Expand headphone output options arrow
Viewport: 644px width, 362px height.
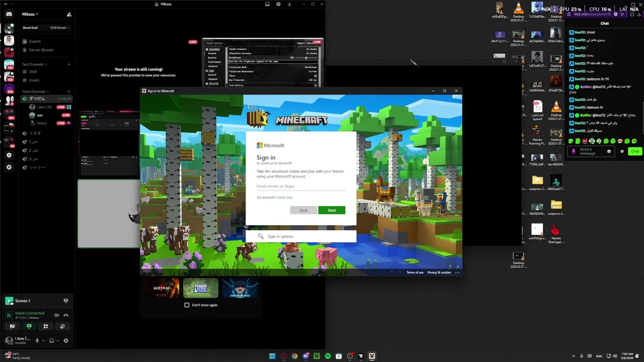pos(57,340)
